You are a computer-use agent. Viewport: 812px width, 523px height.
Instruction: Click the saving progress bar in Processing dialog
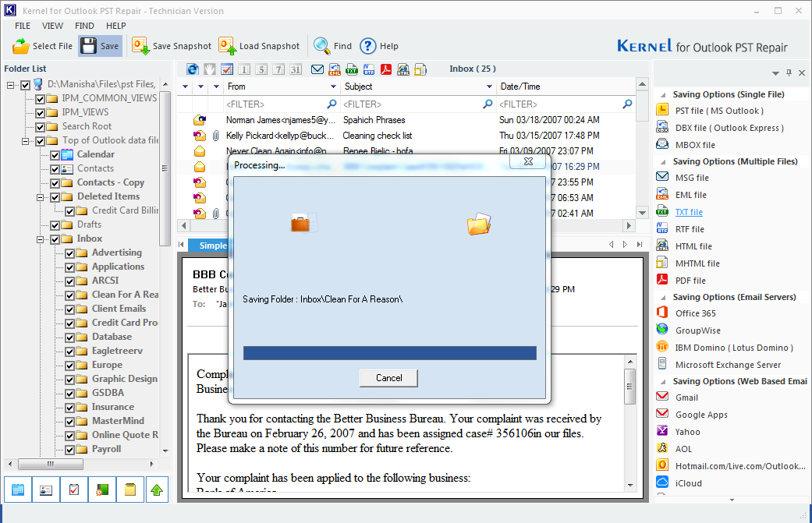pyautogui.click(x=390, y=353)
